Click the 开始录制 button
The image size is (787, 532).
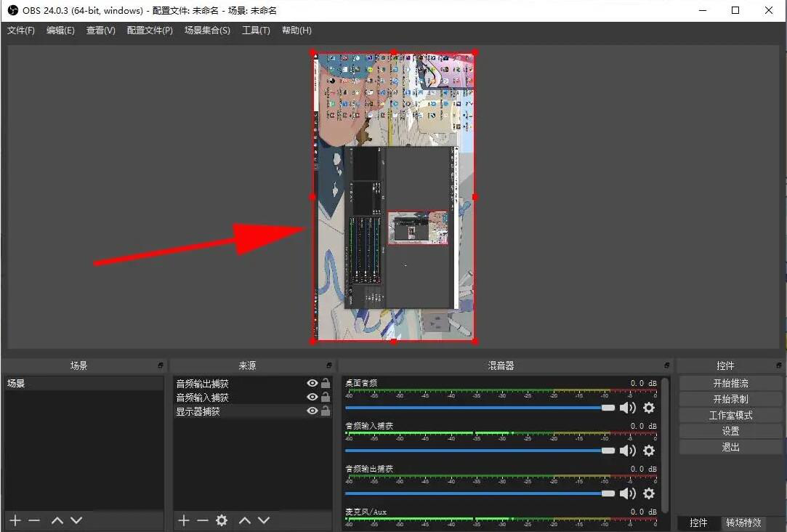pos(730,399)
